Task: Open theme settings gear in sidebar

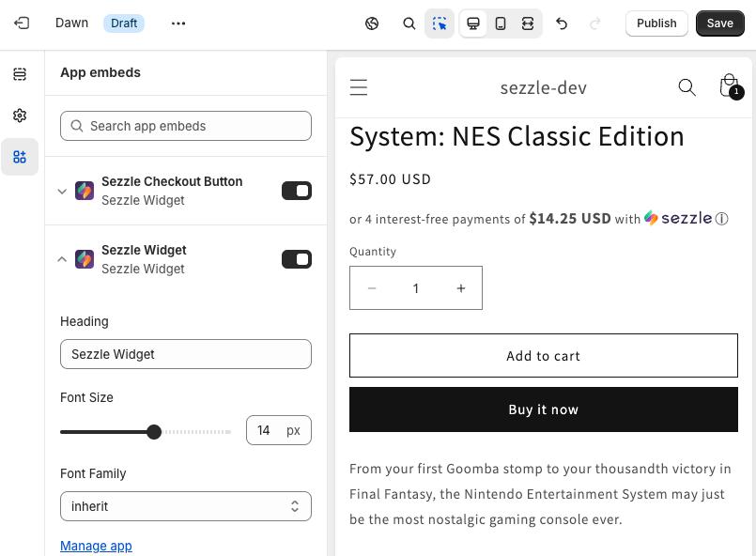Action: coord(20,116)
